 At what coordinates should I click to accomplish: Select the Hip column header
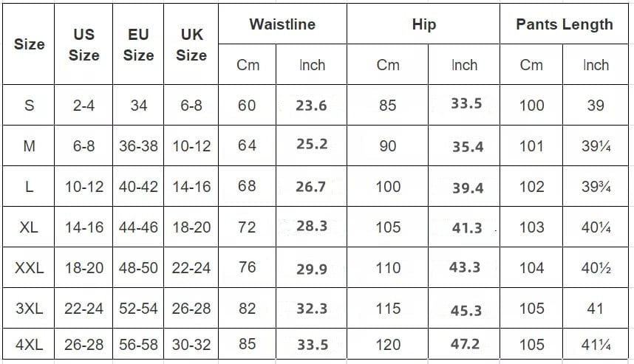click(x=423, y=24)
